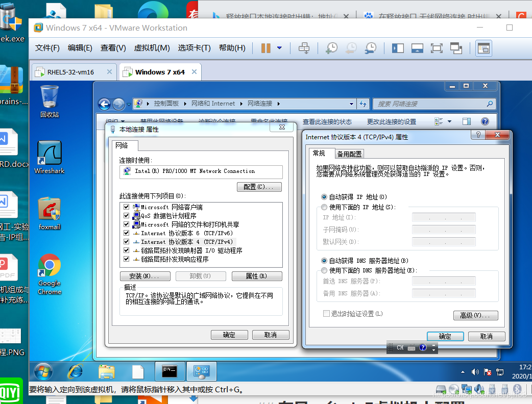Take a snapshot of the VM
Viewport: 532px width, 404px height.
[331, 48]
